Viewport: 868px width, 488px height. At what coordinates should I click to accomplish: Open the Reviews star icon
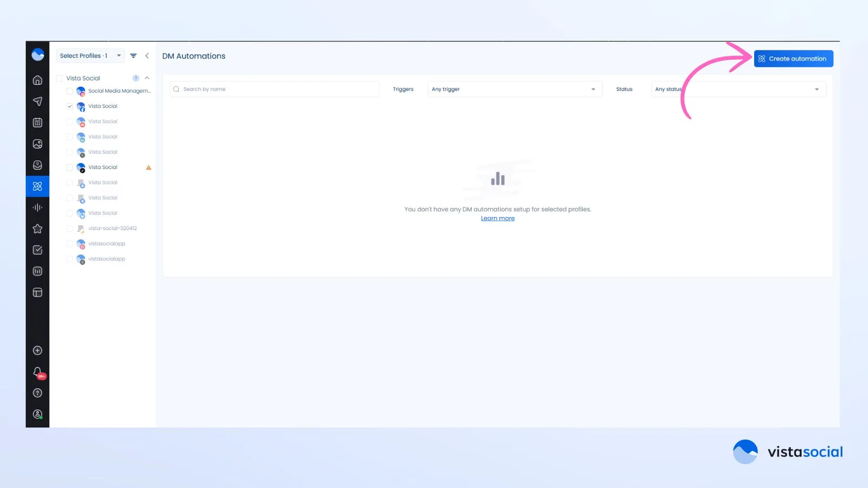pyautogui.click(x=37, y=229)
